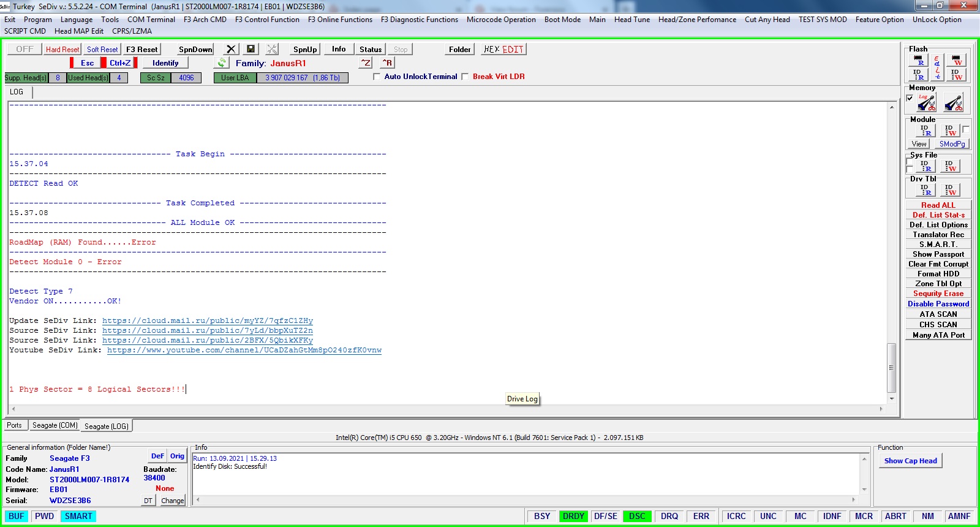
Task: Click the Read ALL button
Action: 938,205
